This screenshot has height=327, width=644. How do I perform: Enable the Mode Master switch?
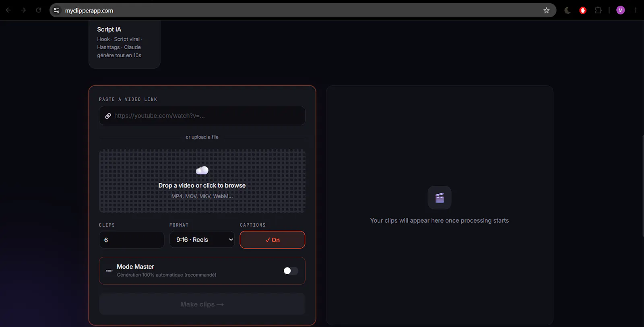pos(291,271)
